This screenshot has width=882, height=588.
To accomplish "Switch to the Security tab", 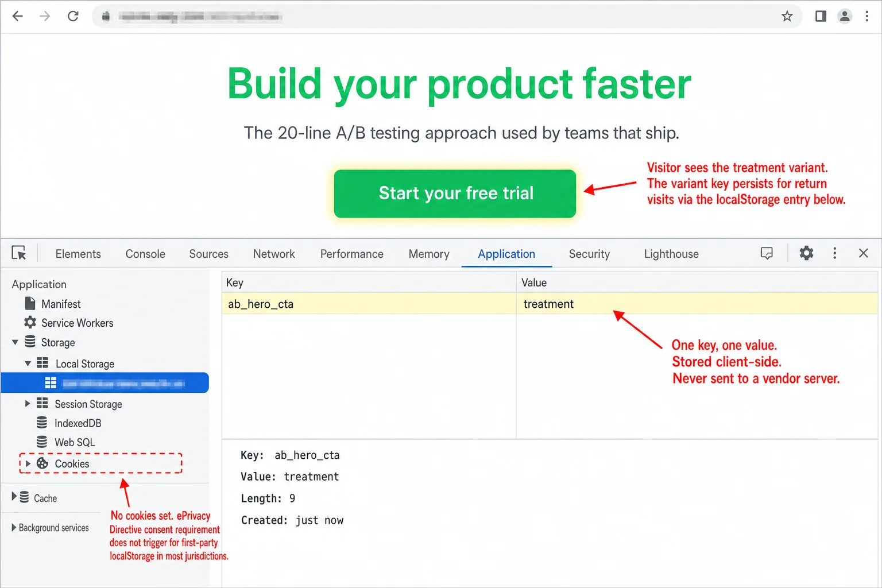I will coord(589,254).
